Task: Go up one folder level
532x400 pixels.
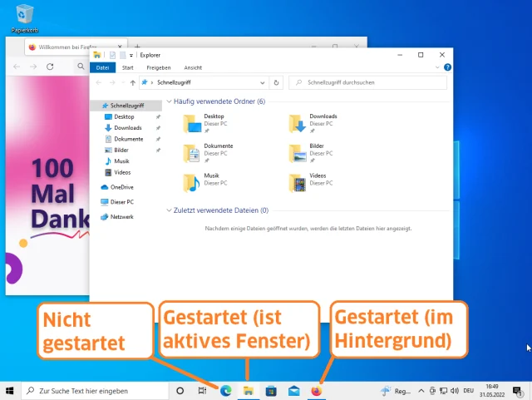Action: (x=133, y=83)
